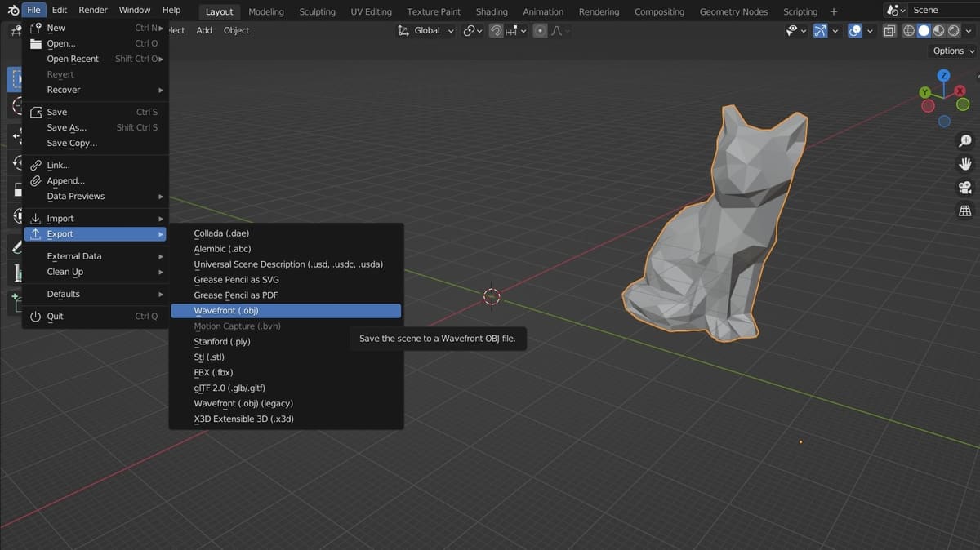Expand the Import submenu
Screen dimensions: 980x550
(x=96, y=219)
